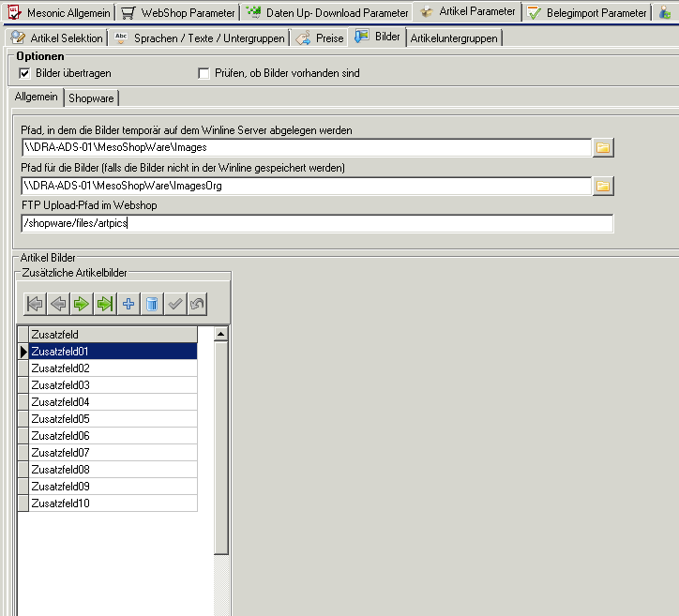Confirm edit with the checkmark icon

pyautogui.click(x=174, y=304)
